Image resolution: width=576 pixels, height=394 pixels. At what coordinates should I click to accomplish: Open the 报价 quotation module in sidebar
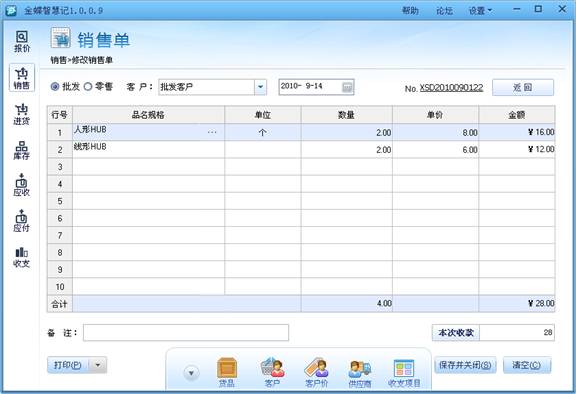point(22,41)
